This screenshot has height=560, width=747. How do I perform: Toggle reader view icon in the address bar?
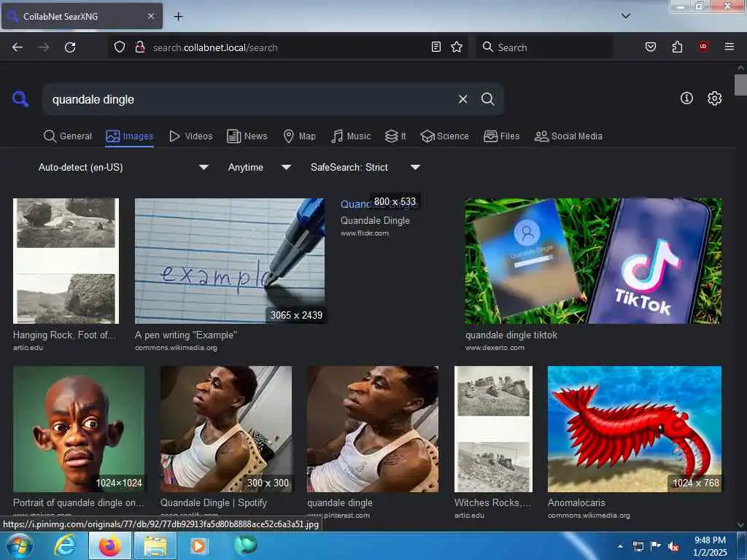436,47
